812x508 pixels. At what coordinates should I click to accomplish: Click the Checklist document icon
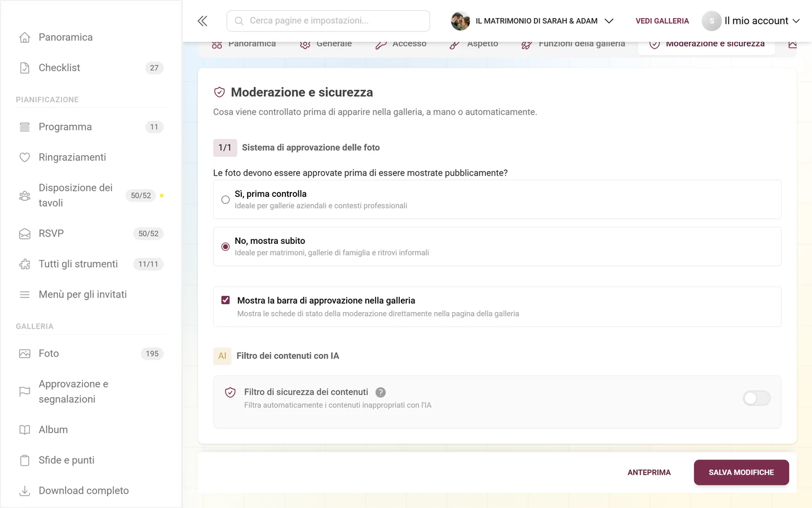pos(25,68)
